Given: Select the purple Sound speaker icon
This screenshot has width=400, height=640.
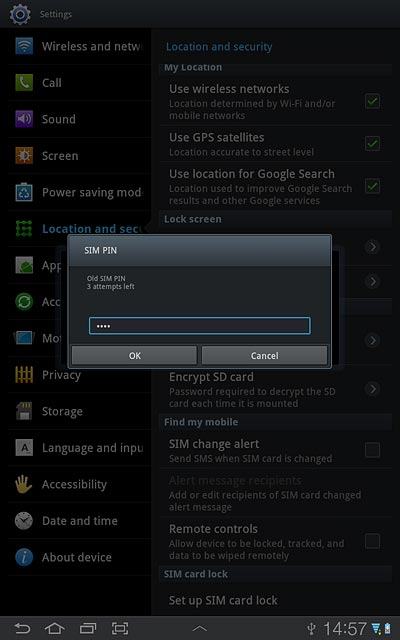Looking at the screenshot, I should click(24, 119).
